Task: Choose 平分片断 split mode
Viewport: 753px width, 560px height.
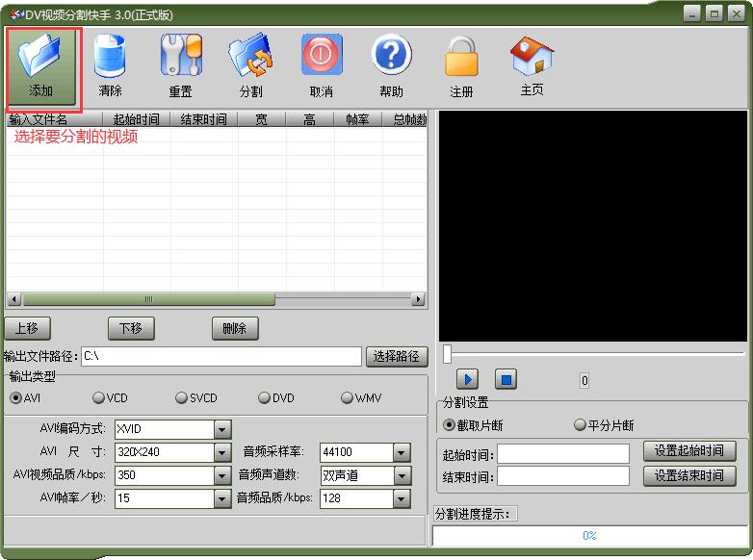Action: click(581, 425)
